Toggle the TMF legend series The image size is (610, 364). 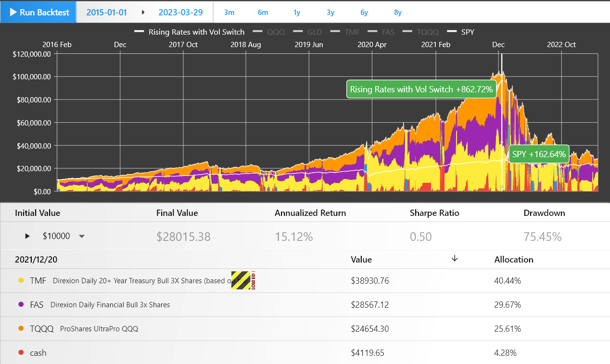tap(345, 32)
